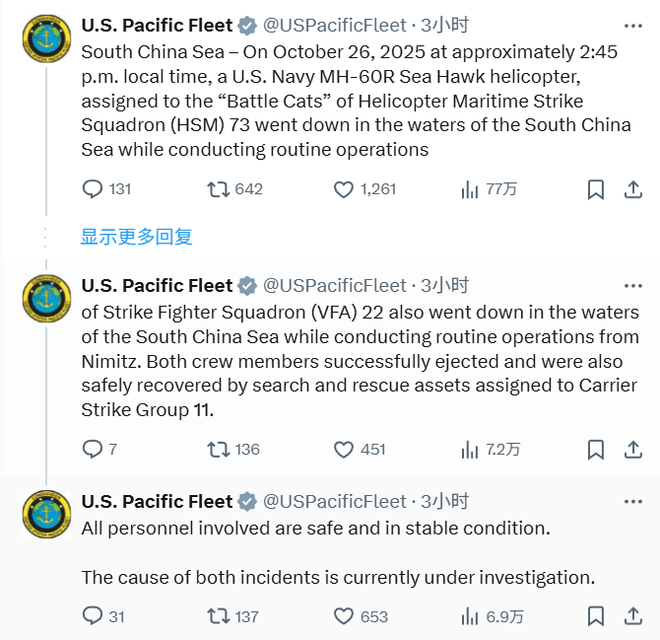Screen dimensions: 660x640
Task: Reply to the tweet with 31 replies
Action: (x=93, y=616)
